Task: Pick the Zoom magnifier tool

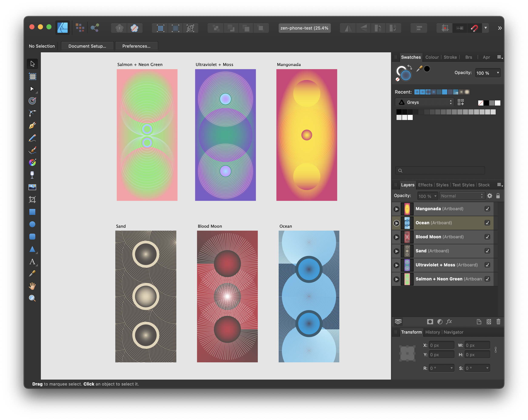Action: (x=32, y=298)
